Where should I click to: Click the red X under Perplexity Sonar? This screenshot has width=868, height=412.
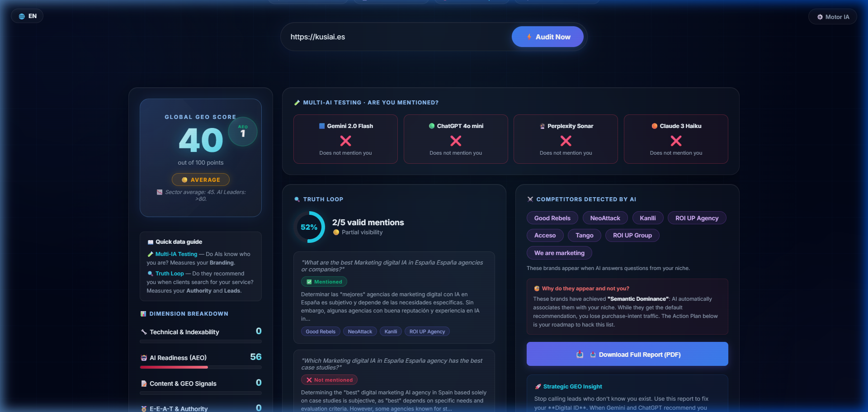coord(566,141)
